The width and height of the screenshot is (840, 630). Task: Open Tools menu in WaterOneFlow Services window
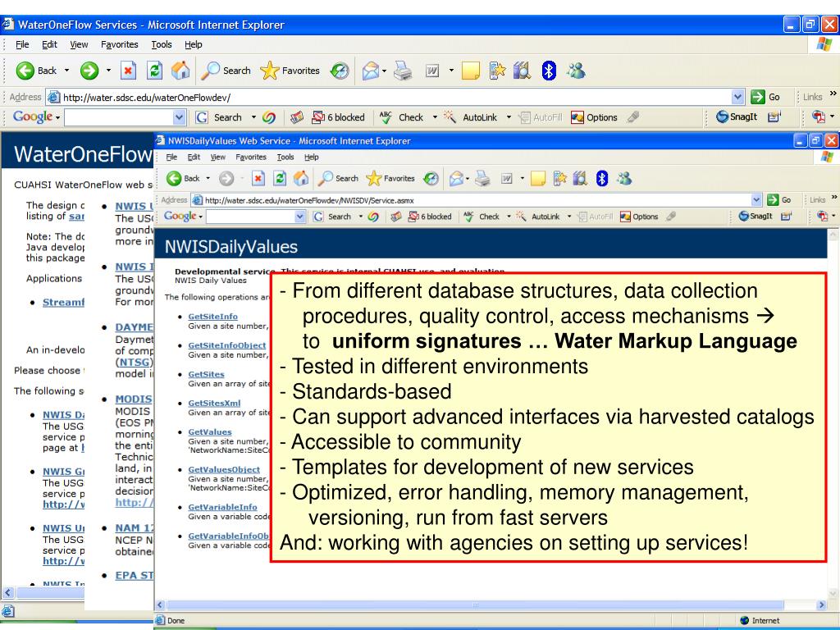click(162, 44)
